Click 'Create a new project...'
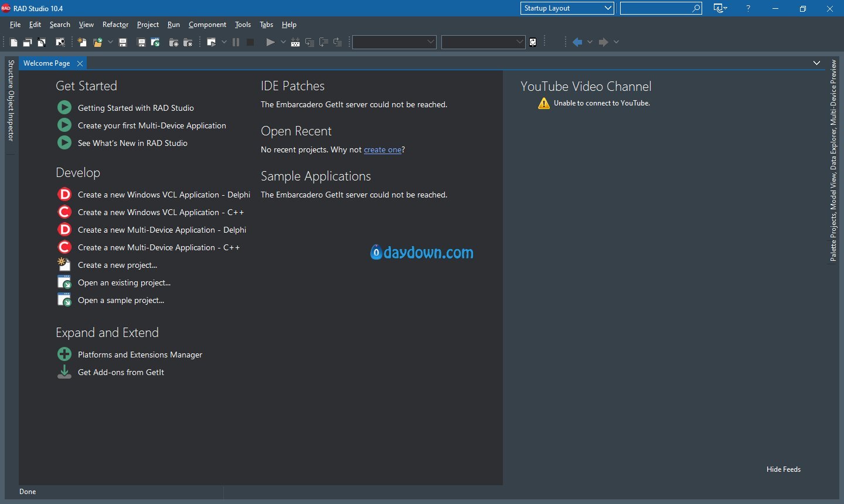Screen dimensions: 844x504 pos(117,265)
